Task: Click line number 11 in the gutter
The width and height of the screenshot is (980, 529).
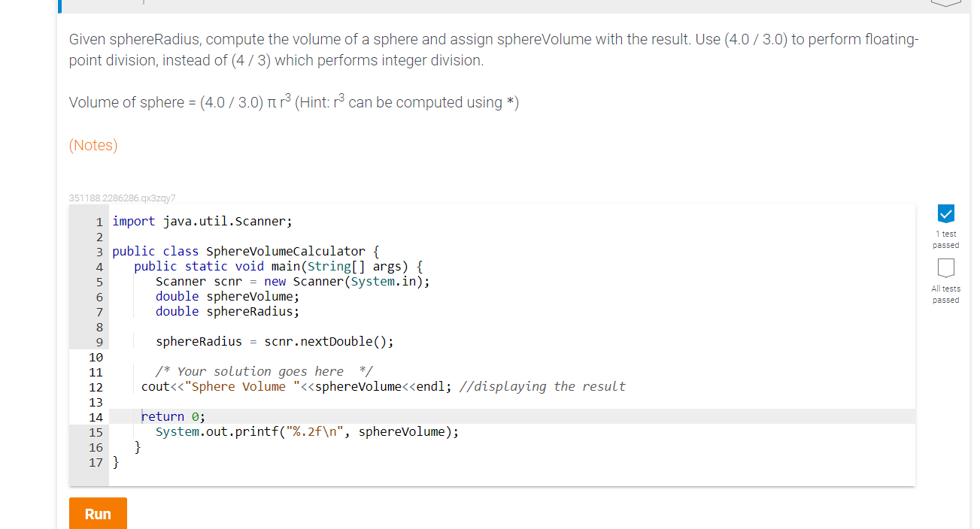Action: coord(96,371)
